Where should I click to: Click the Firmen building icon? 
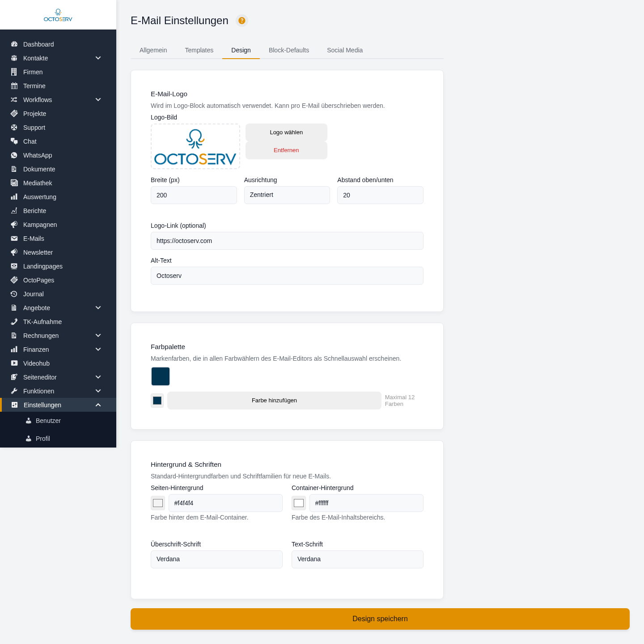[14, 72]
